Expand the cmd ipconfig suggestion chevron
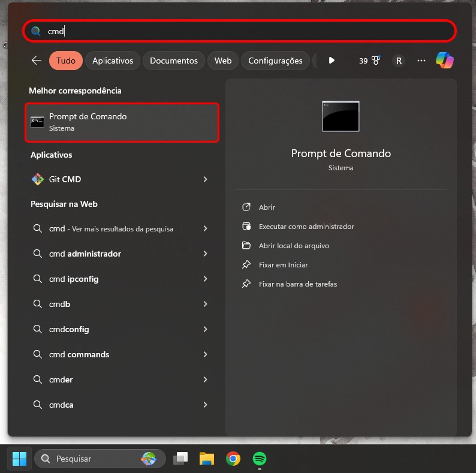Image resolution: width=476 pixels, height=473 pixels. tap(205, 279)
